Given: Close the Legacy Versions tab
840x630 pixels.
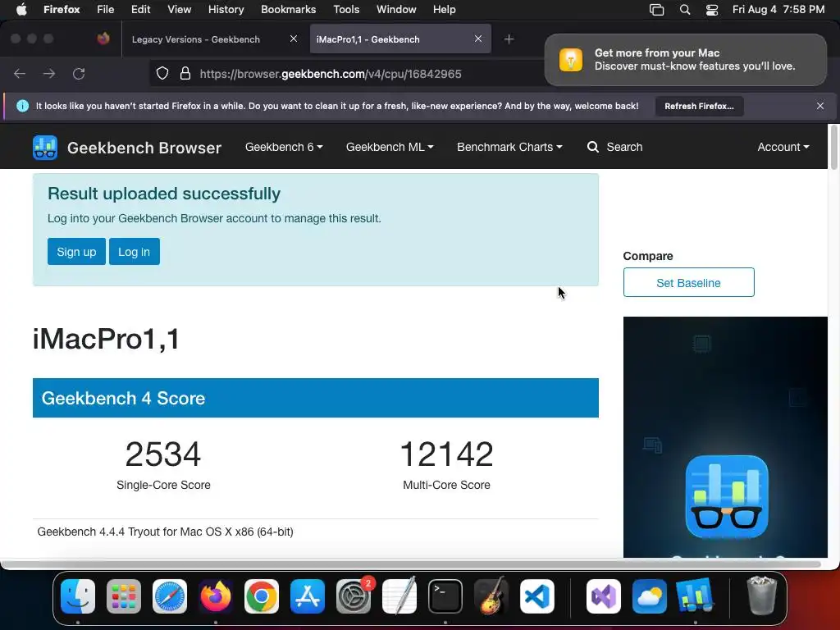Looking at the screenshot, I should 294,39.
